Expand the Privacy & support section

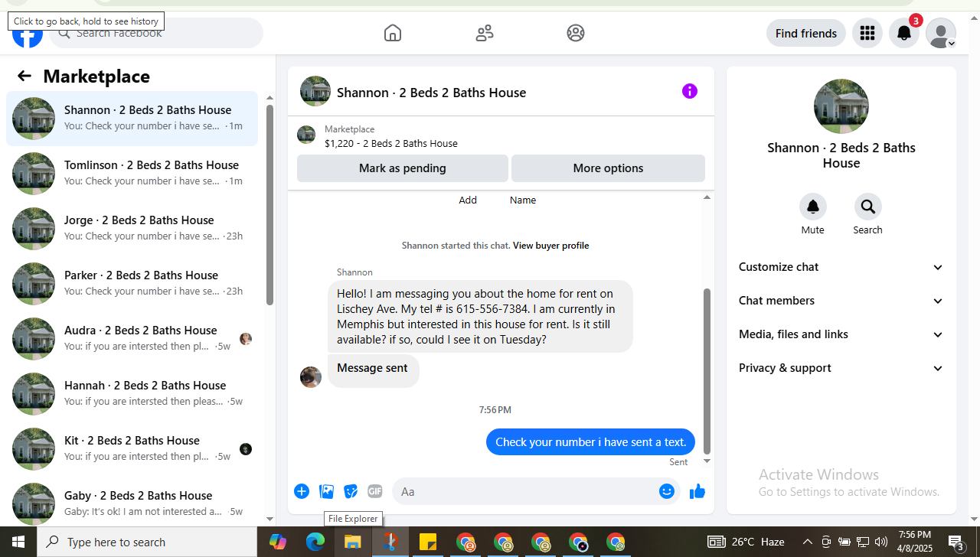point(841,368)
